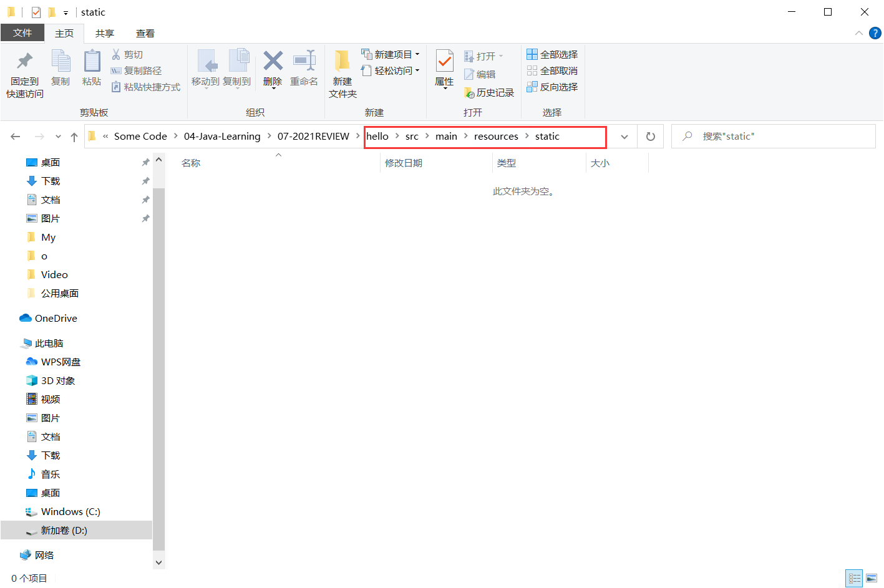Open the Customize Quick Access Toolbar dropdown
This screenshot has height=588, width=884.
click(66, 12)
